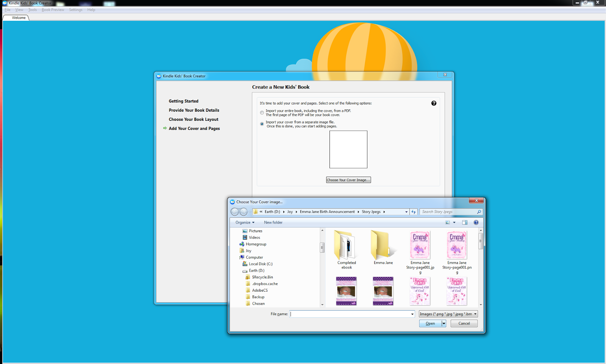
Task: Click the New folder button
Action: pos(273,222)
